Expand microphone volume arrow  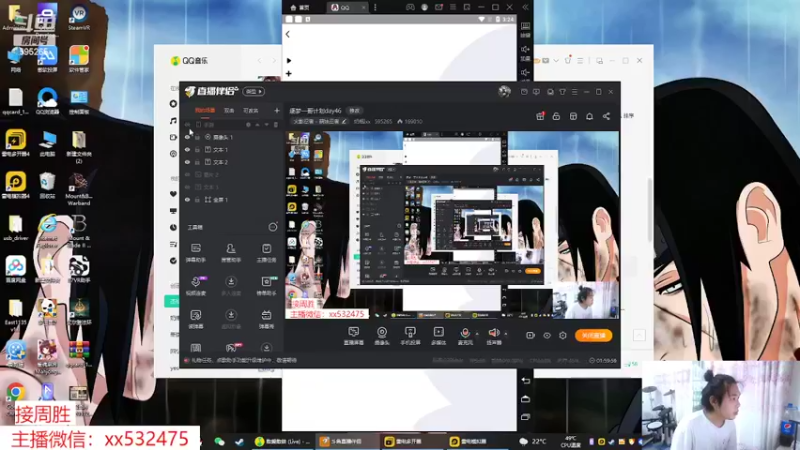478,334
